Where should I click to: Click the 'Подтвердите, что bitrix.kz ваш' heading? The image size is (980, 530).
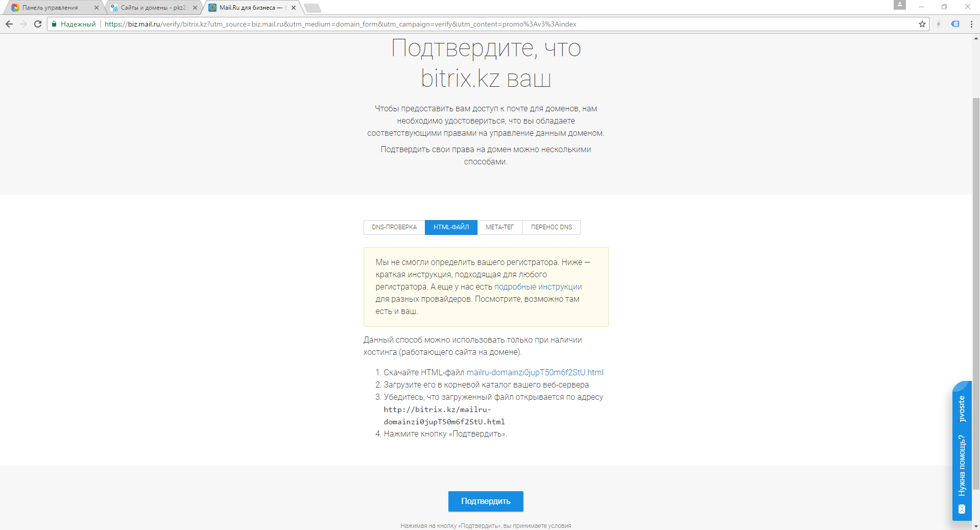[486, 63]
